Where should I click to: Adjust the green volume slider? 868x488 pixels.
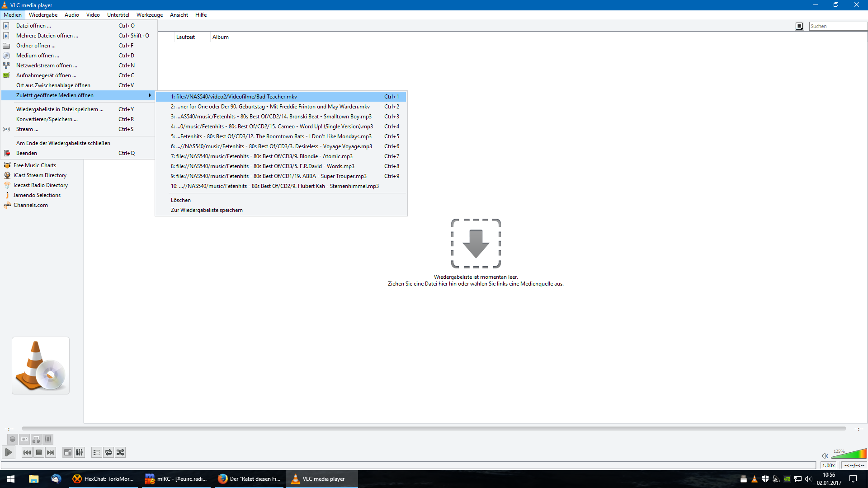coord(849,454)
